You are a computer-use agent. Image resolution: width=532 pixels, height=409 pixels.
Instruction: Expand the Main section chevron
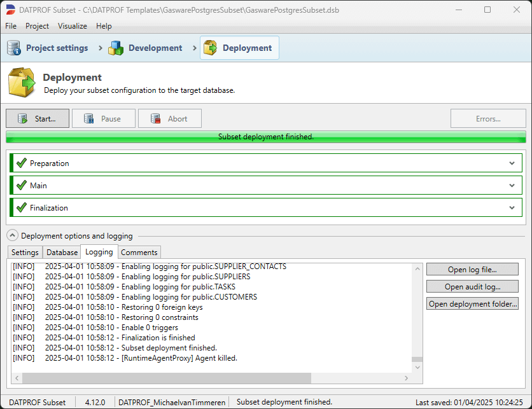pyautogui.click(x=513, y=185)
